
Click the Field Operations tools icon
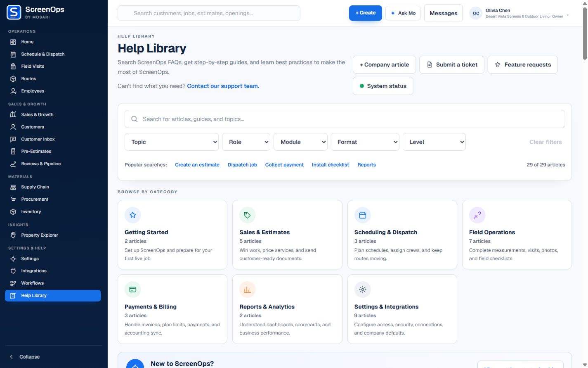coord(477,215)
